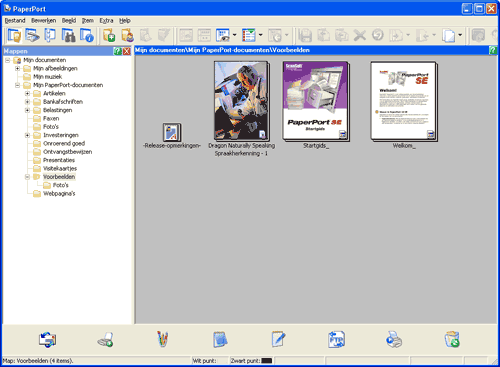The width and height of the screenshot is (500, 367).
Task: Select the Presentaties folder
Action: [59, 160]
